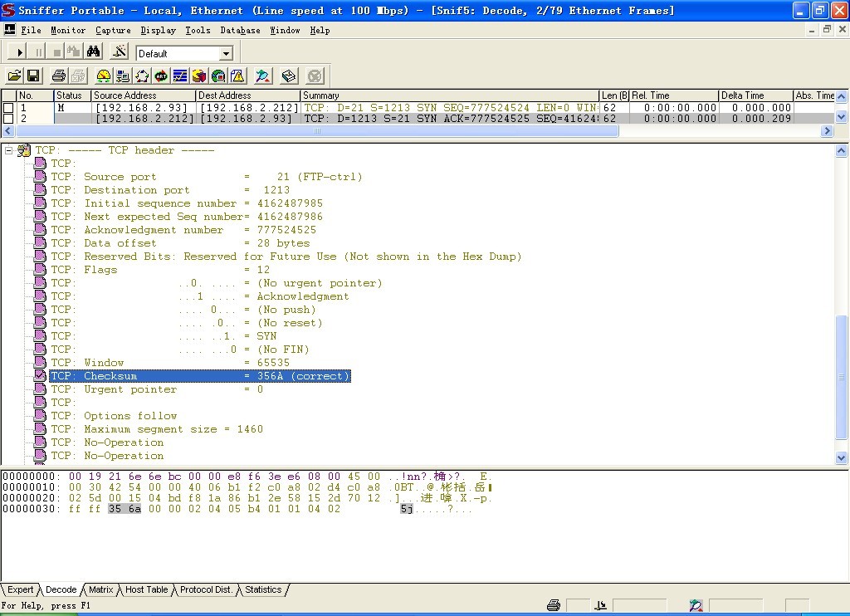The height and width of the screenshot is (616, 850).
Task: Click the Stop capture button
Action: tap(56, 52)
